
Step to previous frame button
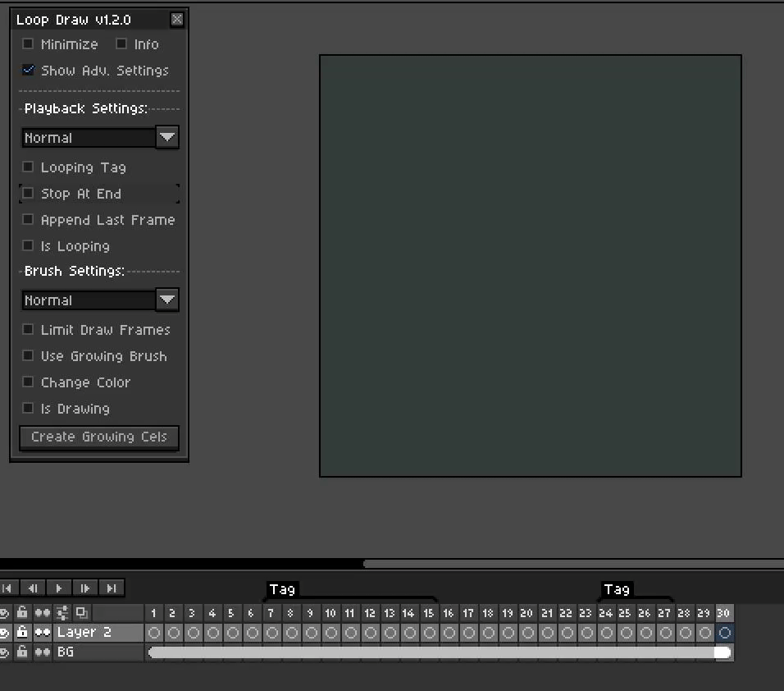point(33,588)
